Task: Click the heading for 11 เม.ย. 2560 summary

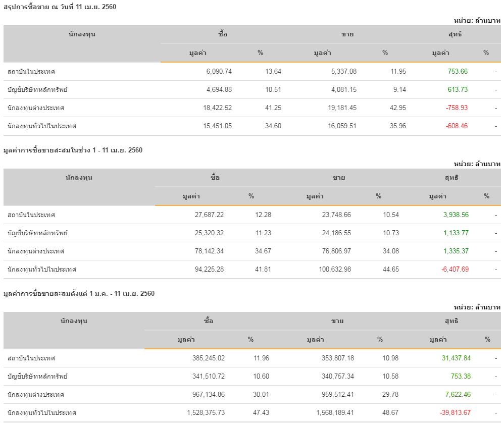Action: (x=60, y=7)
